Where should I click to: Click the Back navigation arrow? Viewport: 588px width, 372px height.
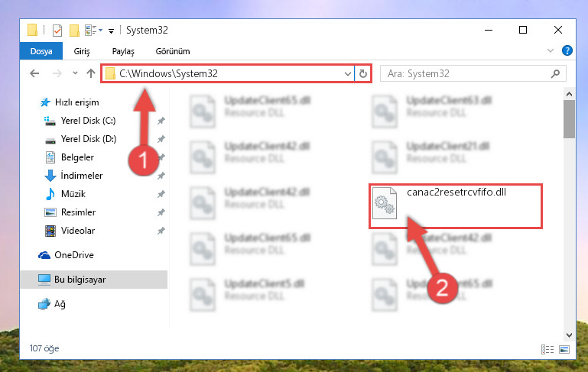(34, 73)
